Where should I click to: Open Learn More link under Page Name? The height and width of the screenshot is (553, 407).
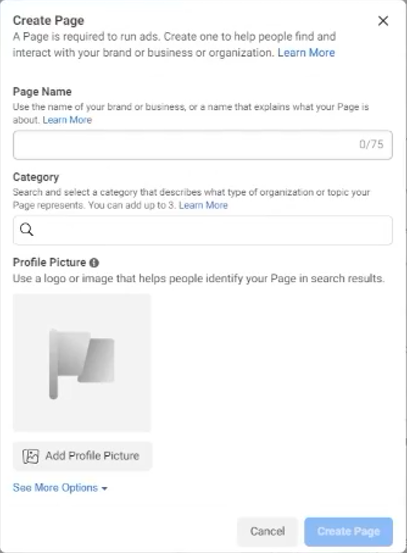tap(67, 120)
